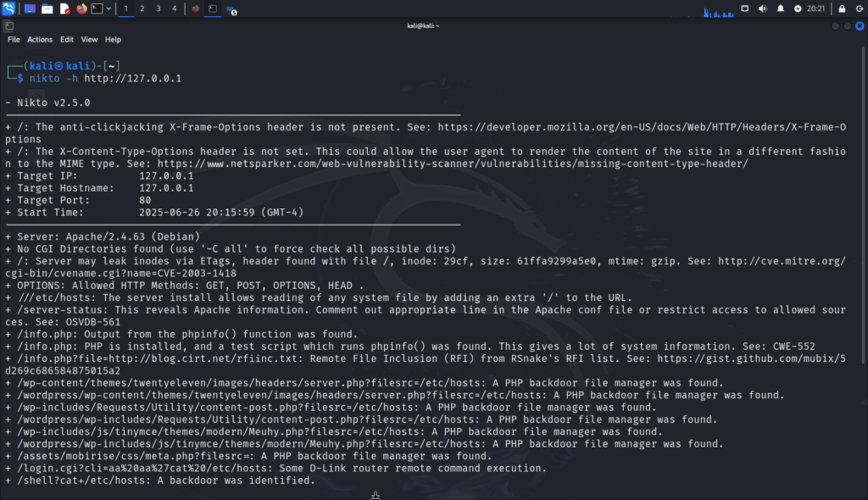The width and height of the screenshot is (868, 500).
Task: Open the Edit menu
Action: 67,39
